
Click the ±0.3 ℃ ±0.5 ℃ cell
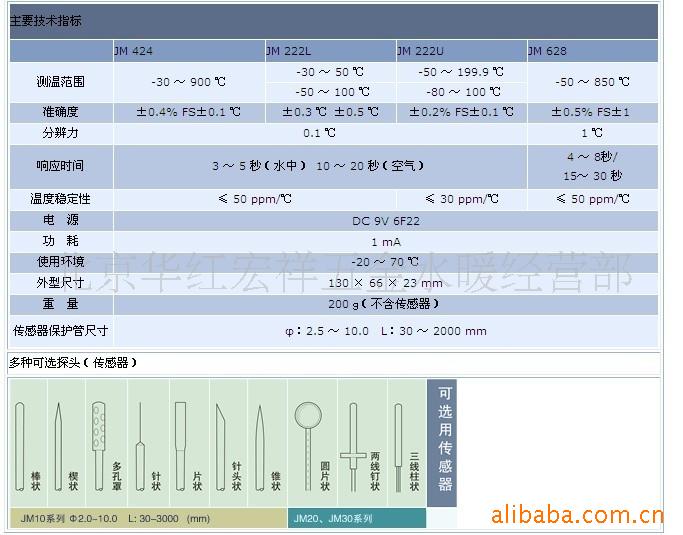coord(331,112)
